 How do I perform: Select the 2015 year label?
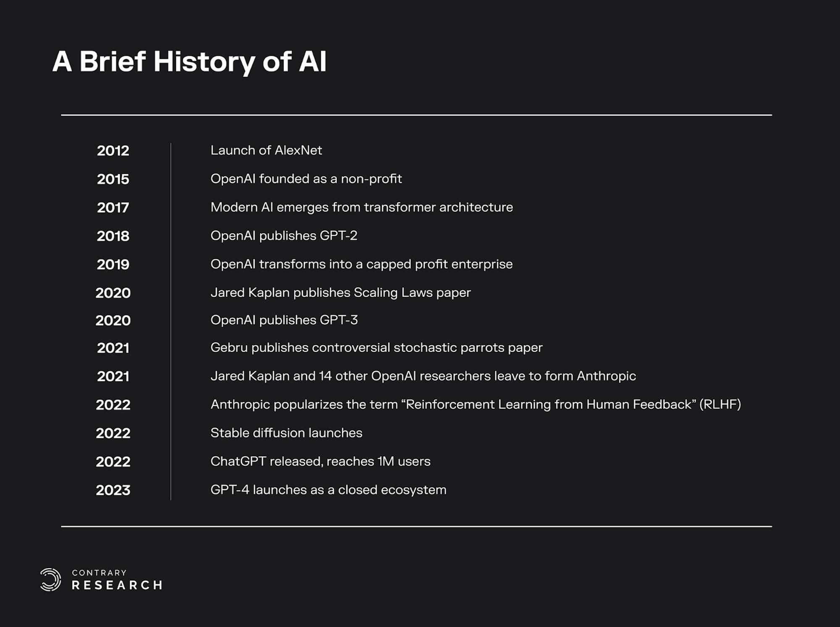coord(113,179)
